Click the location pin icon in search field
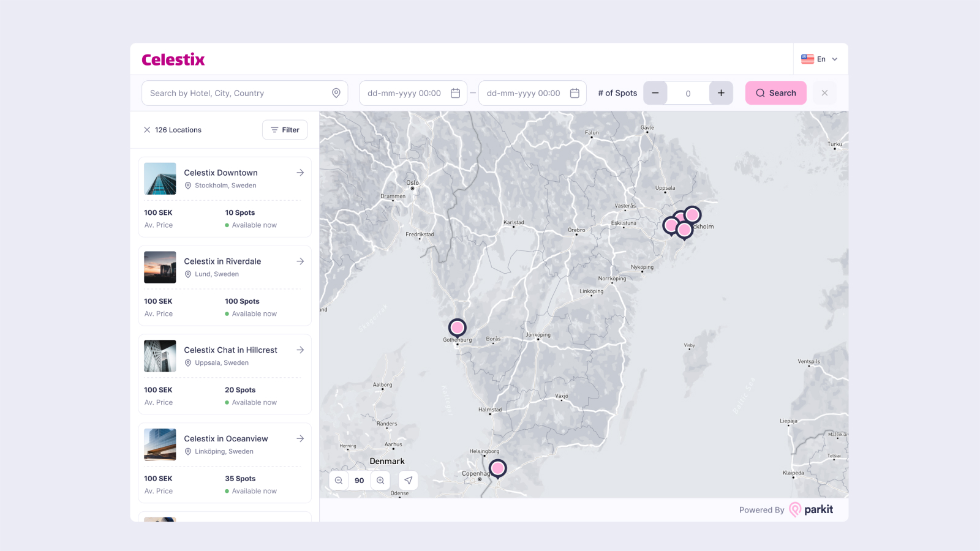This screenshot has height=551, width=980. [x=336, y=93]
